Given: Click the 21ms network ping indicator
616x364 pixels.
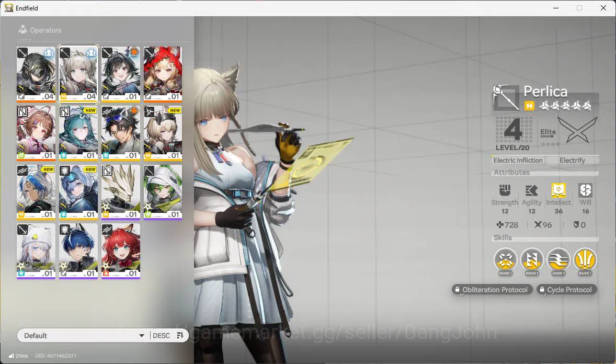Looking at the screenshot, I should click(18, 356).
